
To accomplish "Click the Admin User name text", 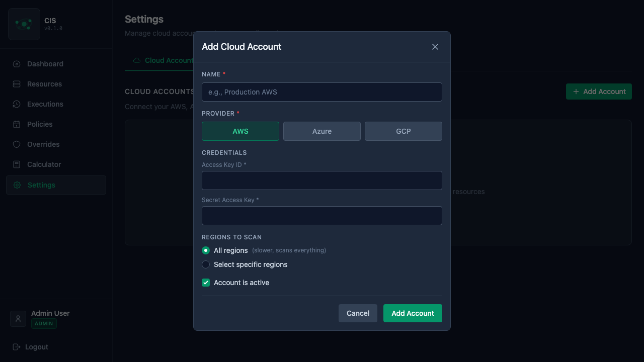I will tap(50, 313).
